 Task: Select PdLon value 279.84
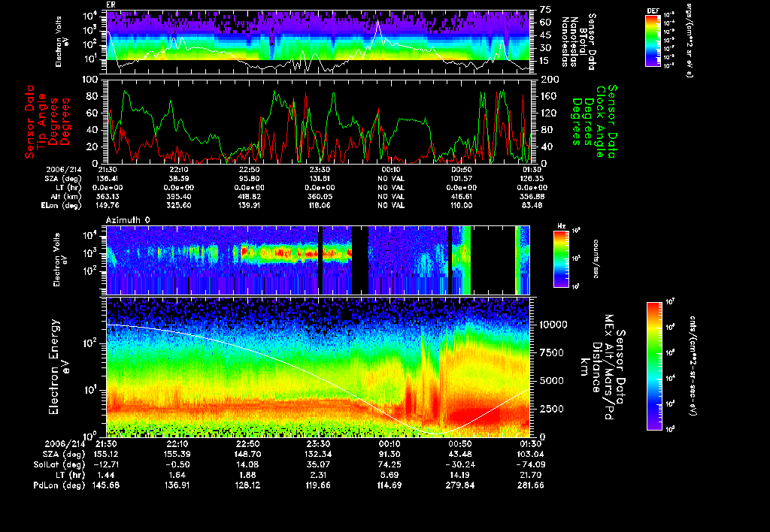coord(460,485)
